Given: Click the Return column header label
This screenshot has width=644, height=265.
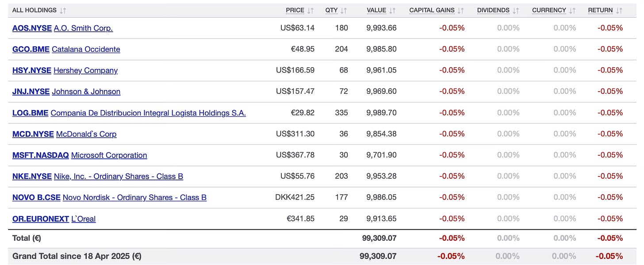Looking at the screenshot, I should click(x=600, y=10).
